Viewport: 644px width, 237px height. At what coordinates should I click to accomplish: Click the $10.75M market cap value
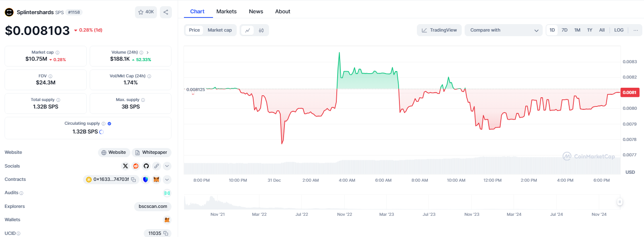[x=36, y=59]
